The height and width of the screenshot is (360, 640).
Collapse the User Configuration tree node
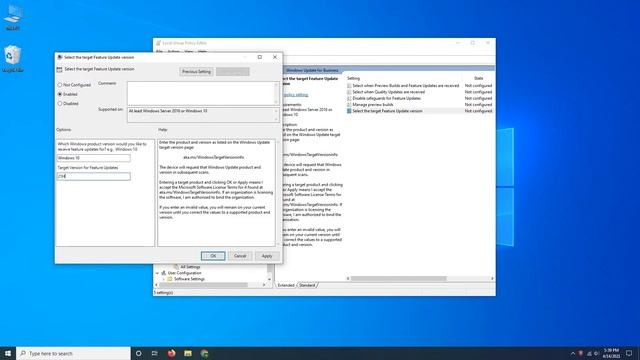point(157,273)
